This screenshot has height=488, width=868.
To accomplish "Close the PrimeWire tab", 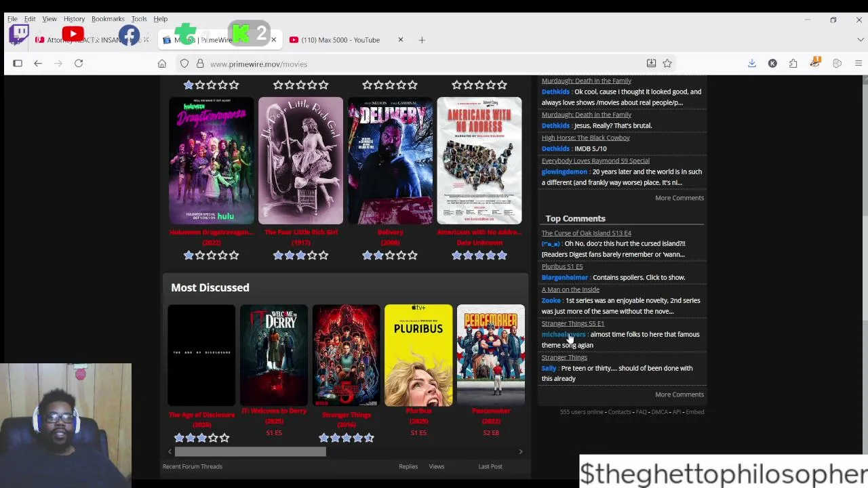I will tap(273, 40).
